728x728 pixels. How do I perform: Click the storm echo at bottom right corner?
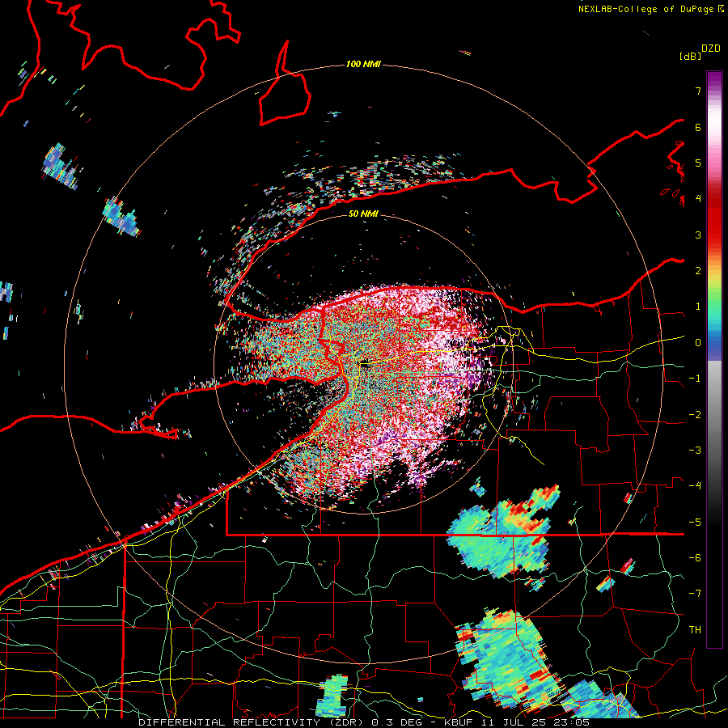tap(599, 701)
